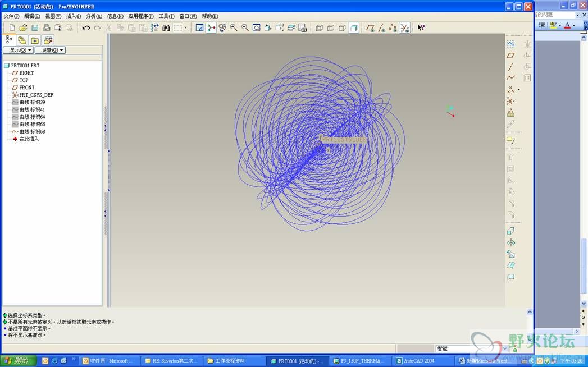Open the 显示 dropdown button

point(19,50)
